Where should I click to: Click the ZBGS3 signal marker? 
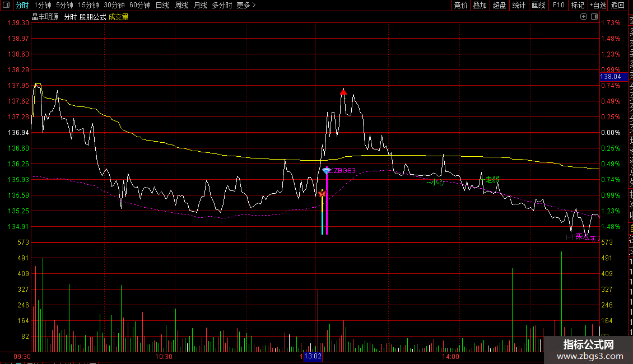pyautogui.click(x=345, y=171)
